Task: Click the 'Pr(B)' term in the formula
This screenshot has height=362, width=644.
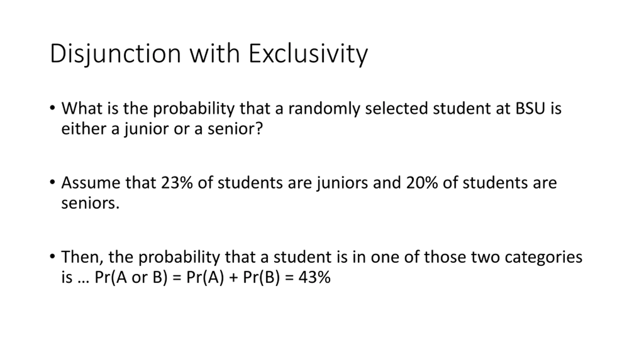Action: tap(261, 278)
